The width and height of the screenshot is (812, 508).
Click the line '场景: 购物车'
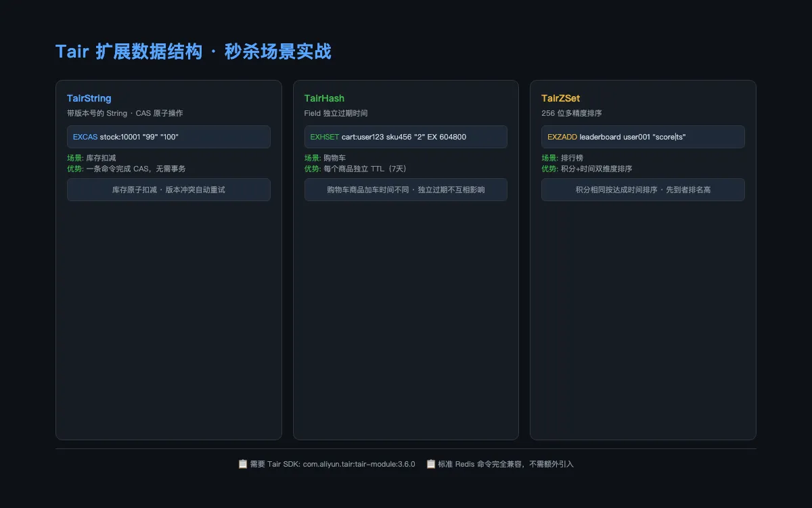tap(325, 158)
